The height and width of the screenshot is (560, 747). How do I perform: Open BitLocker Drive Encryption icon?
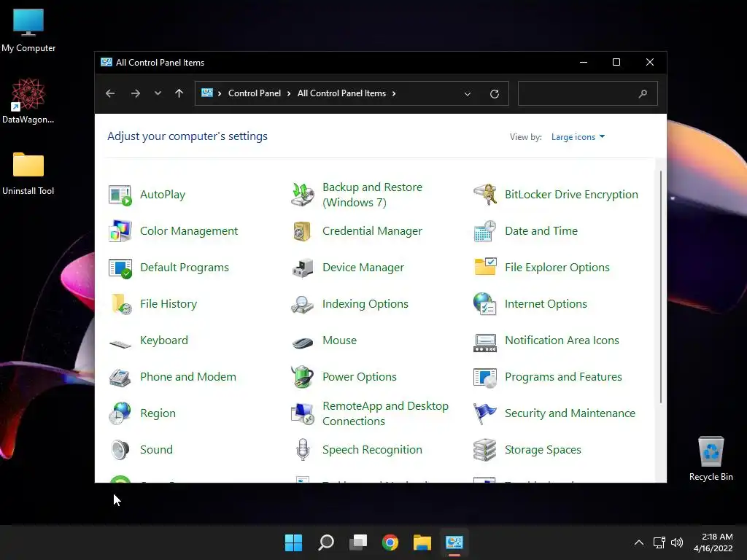pos(485,195)
